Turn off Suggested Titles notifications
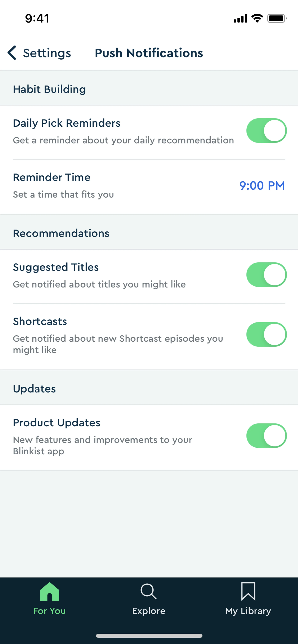Viewport: 298px width, 644px height. tap(266, 275)
